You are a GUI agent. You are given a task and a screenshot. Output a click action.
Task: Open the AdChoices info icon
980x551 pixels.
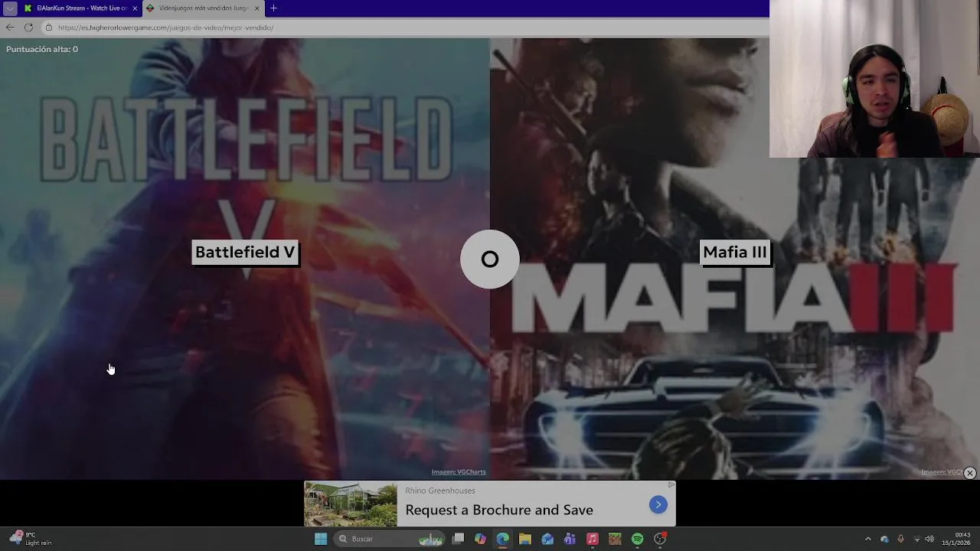point(671,484)
